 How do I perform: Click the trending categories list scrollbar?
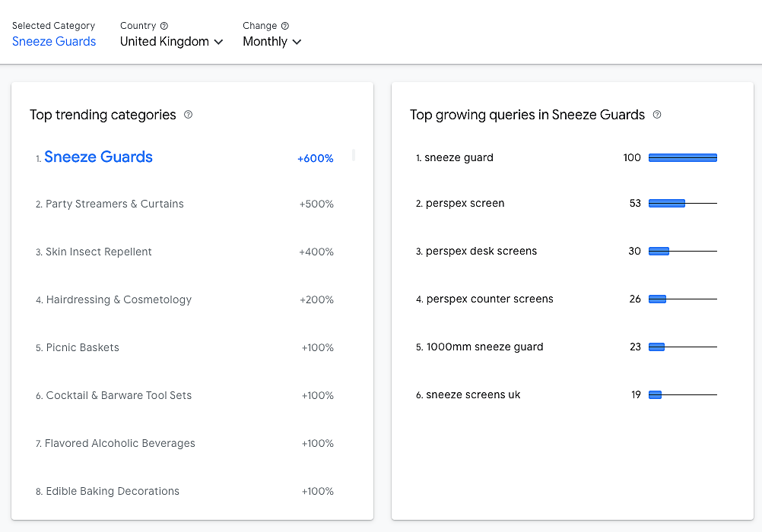354,155
